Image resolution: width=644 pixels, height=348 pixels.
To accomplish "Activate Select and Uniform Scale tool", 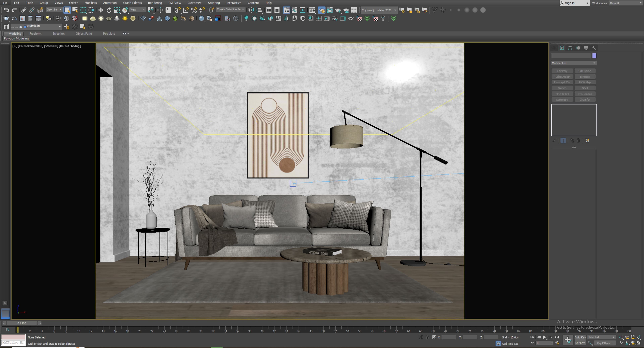I will (x=117, y=10).
